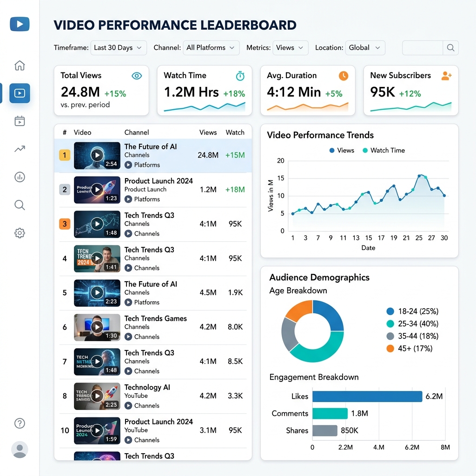Image resolution: width=476 pixels, height=476 pixels.
Task: Open the Channel All Platforms dropdown
Action: point(212,48)
